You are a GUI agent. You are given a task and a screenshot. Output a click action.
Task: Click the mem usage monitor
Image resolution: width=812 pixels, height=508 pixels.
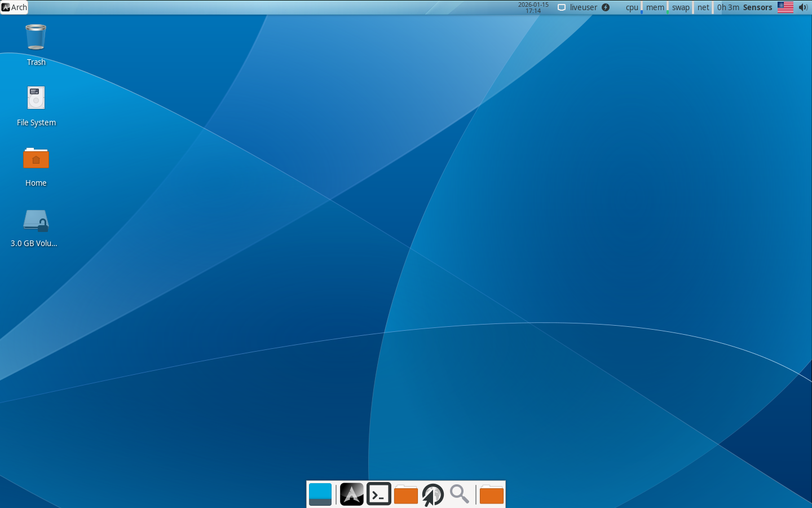point(655,7)
